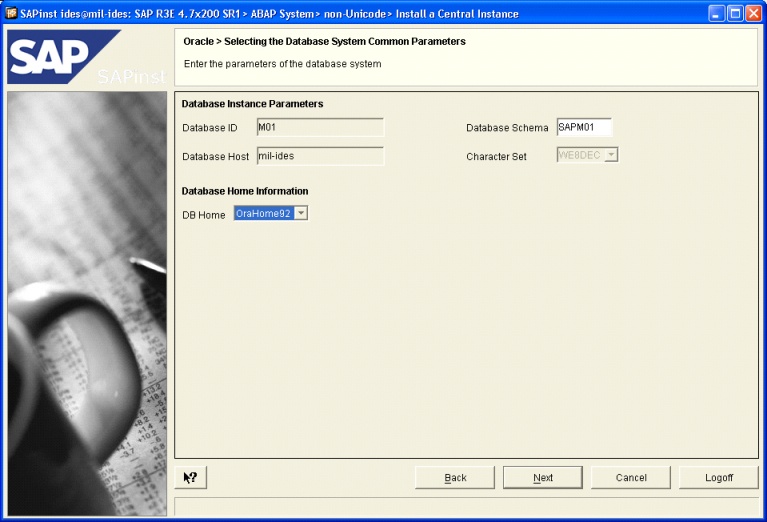Open the Character Set dropdown arrow
This screenshot has width=767, height=522.
coord(611,155)
